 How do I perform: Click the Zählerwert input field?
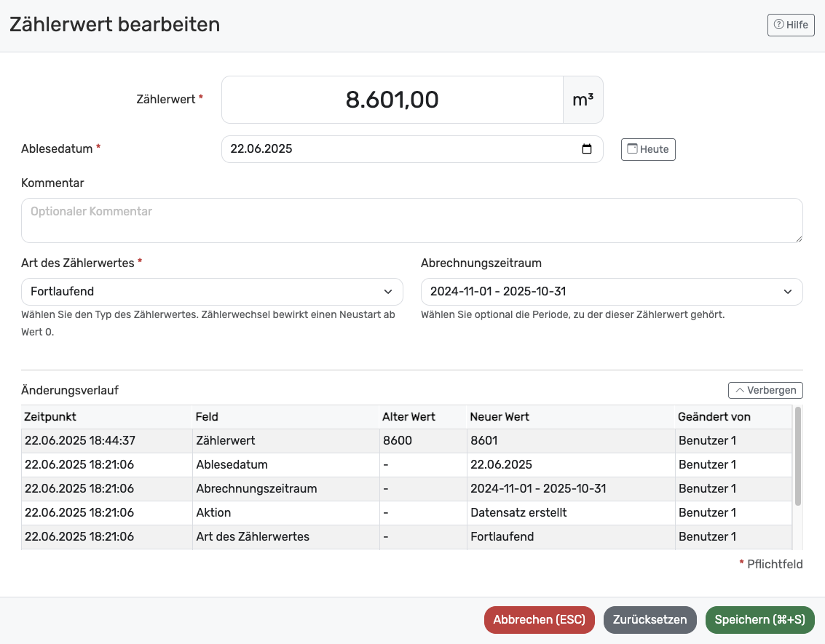(392, 100)
